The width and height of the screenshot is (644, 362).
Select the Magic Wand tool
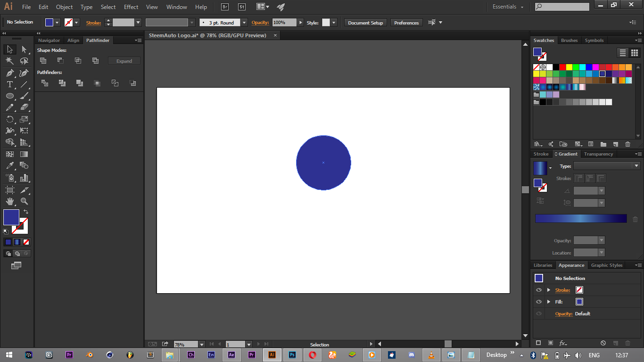click(x=9, y=61)
